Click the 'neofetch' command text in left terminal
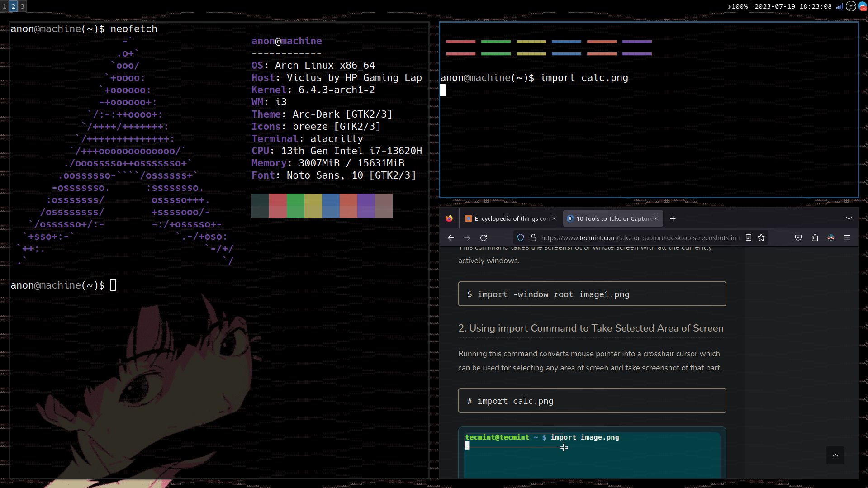Viewport: 868px width, 488px height. [x=134, y=29]
